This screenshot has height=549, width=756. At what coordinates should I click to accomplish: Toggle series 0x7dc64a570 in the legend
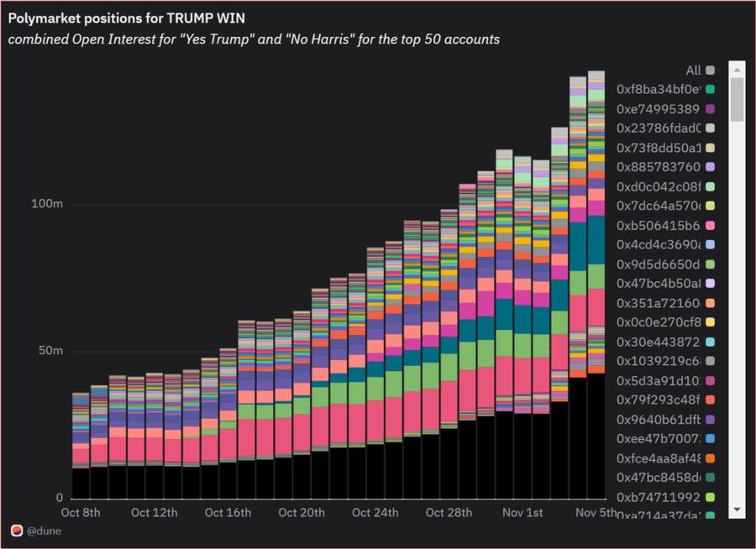tap(666, 206)
